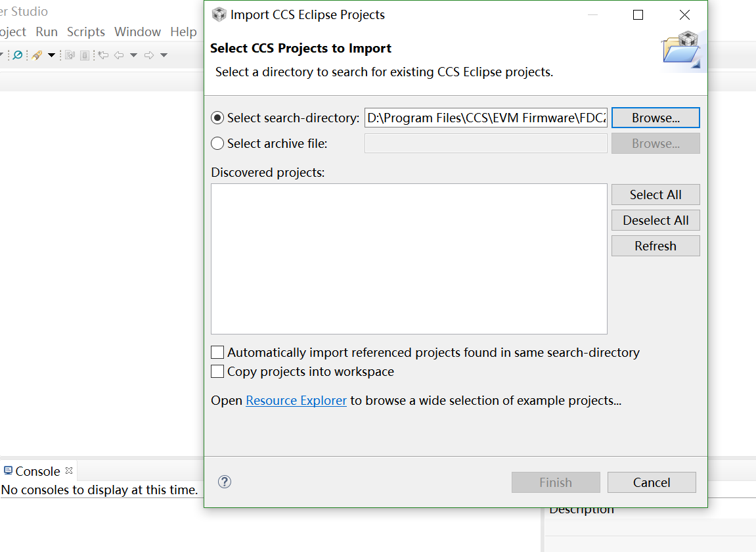Check Copy projects into workspace
The width and height of the screenshot is (756, 552).
(217, 372)
